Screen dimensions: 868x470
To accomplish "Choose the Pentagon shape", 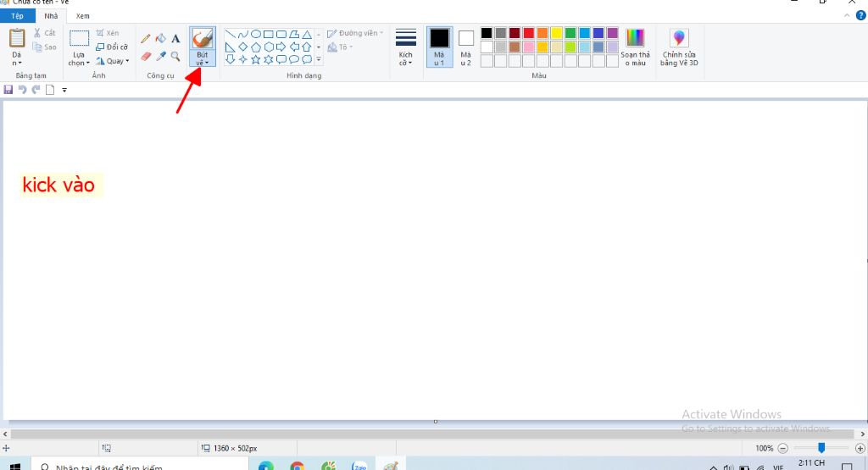I will point(255,47).
